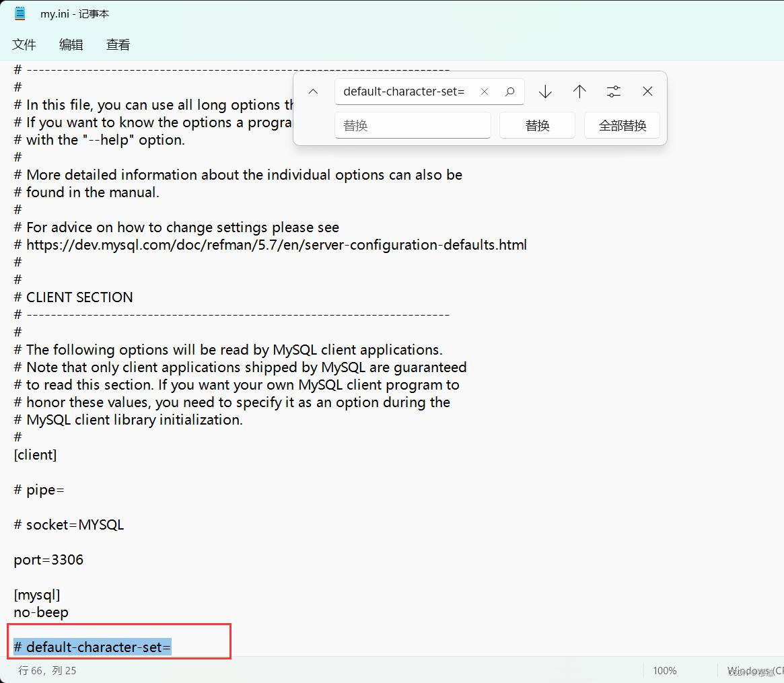Click the 'honor these values' line
This screenshot has width=784, height=683.
click(x=232, y=402)
